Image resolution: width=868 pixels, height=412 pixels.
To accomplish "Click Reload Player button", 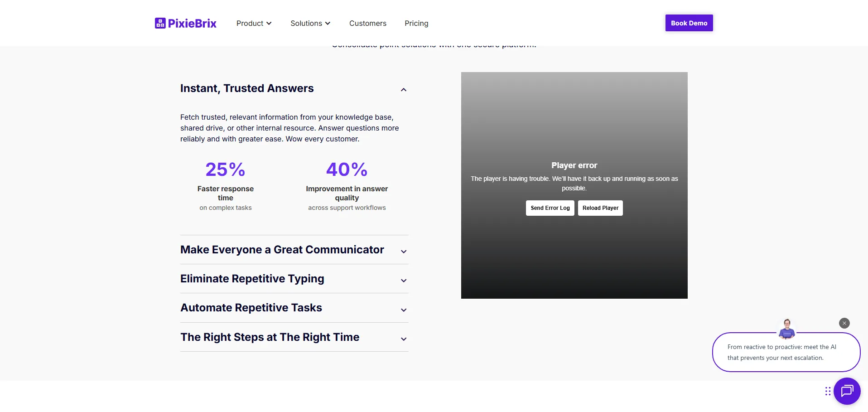I will click(x=600, y=208).
